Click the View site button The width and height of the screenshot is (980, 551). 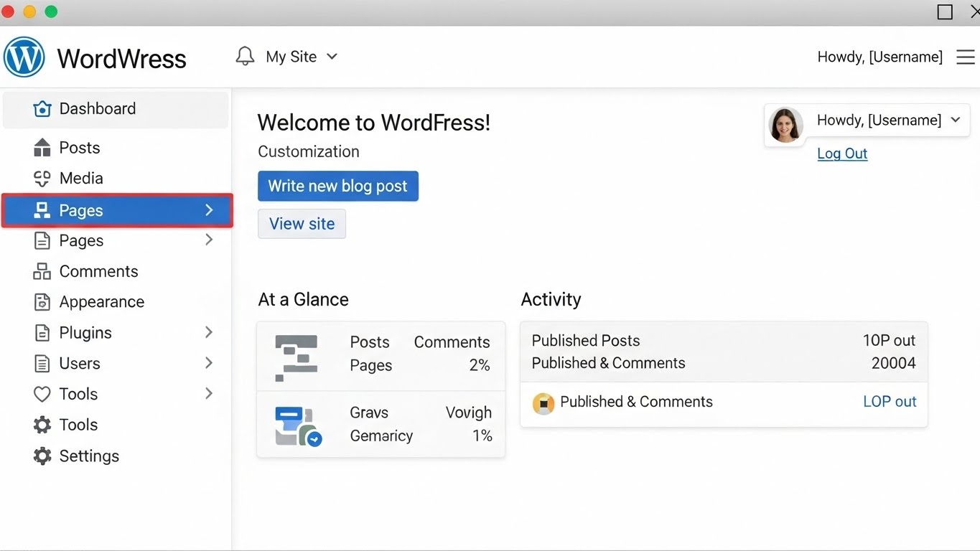click(x=302, y=223)
